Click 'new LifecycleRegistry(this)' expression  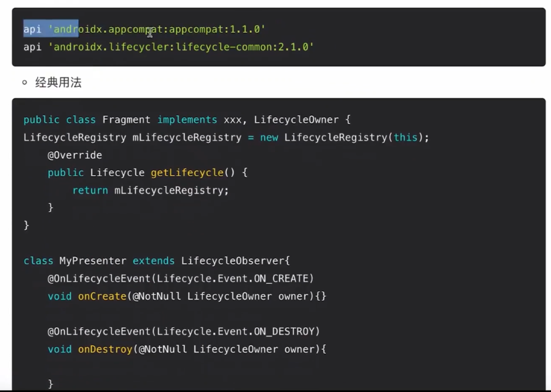[x=342, y=138]
